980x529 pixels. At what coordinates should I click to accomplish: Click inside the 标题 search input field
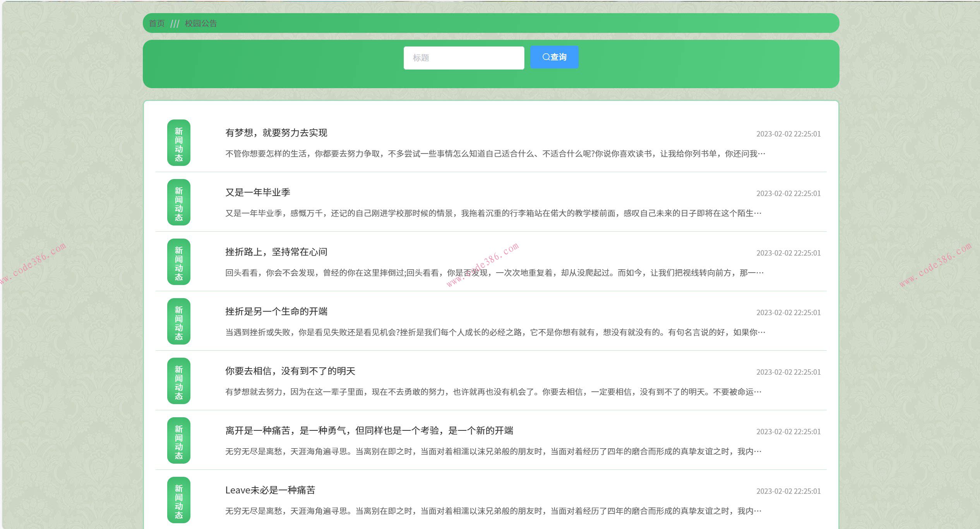[x=464, y=57]
